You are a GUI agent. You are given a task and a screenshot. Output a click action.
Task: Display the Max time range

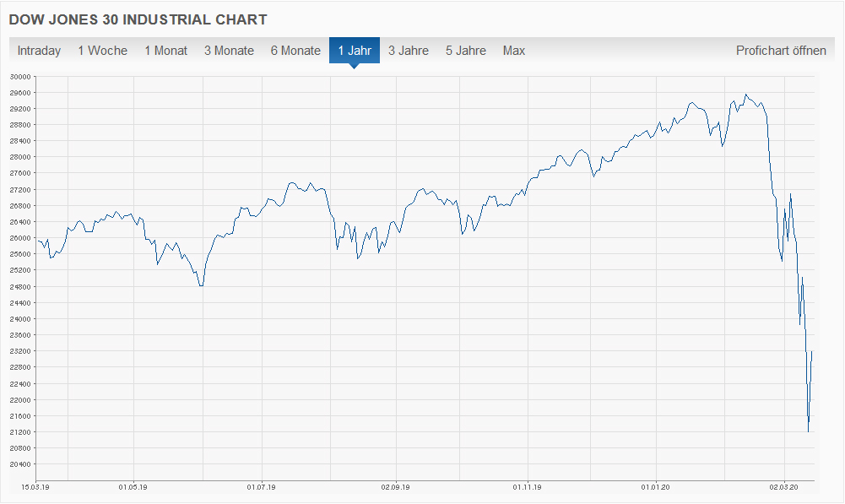coord(514,51)
